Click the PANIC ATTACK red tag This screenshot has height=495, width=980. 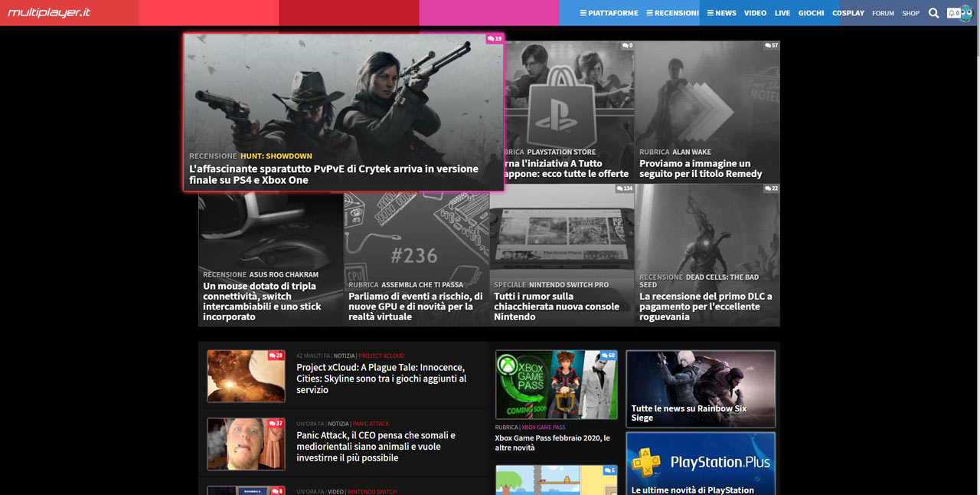[x=371, y=424]
